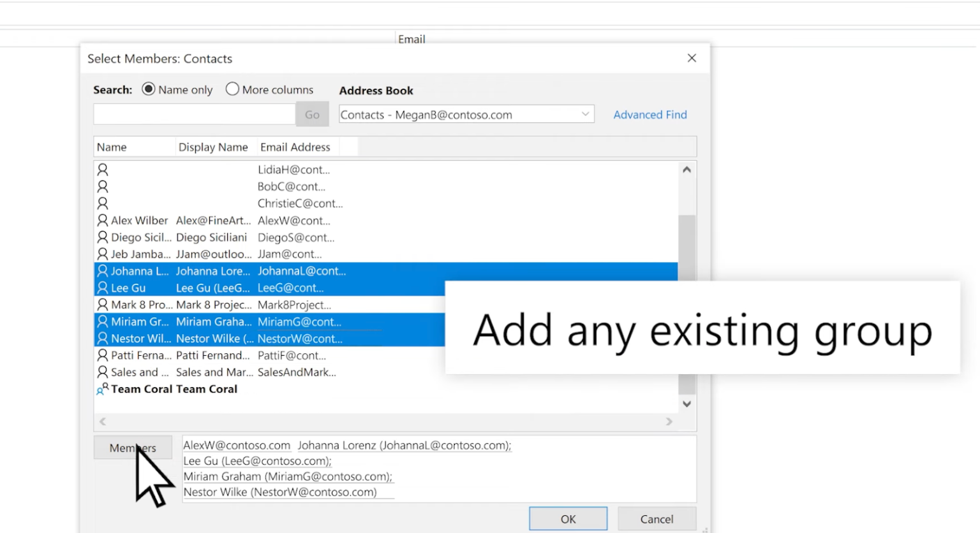The height and width of the screenshot is (533, 980).
Task: Click the contact icon beside Alex Wilber
Action: coord(103,220)
